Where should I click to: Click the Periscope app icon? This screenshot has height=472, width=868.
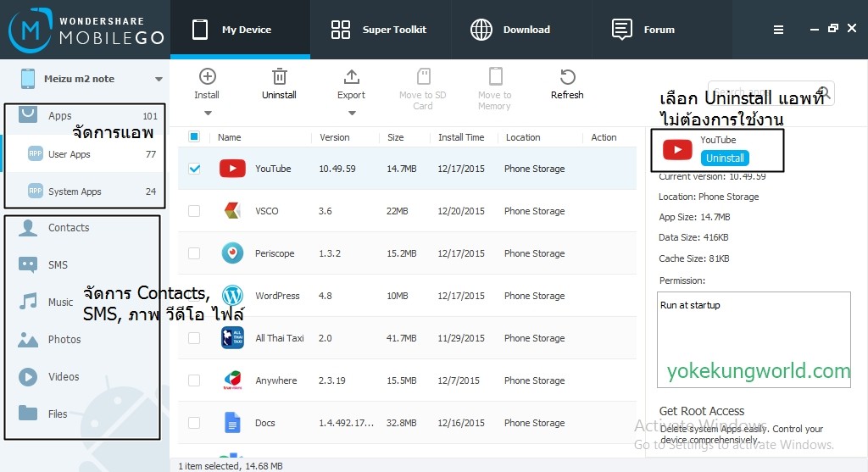click(232, 253)
